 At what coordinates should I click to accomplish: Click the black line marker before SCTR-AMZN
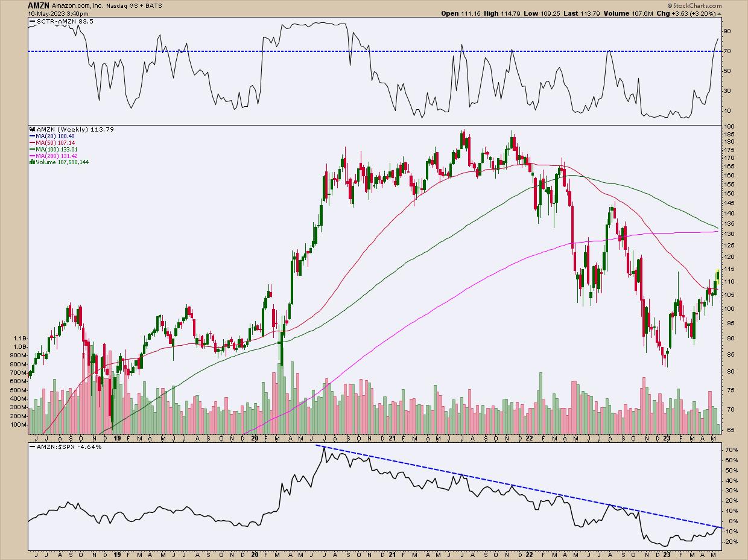(33, 22)
